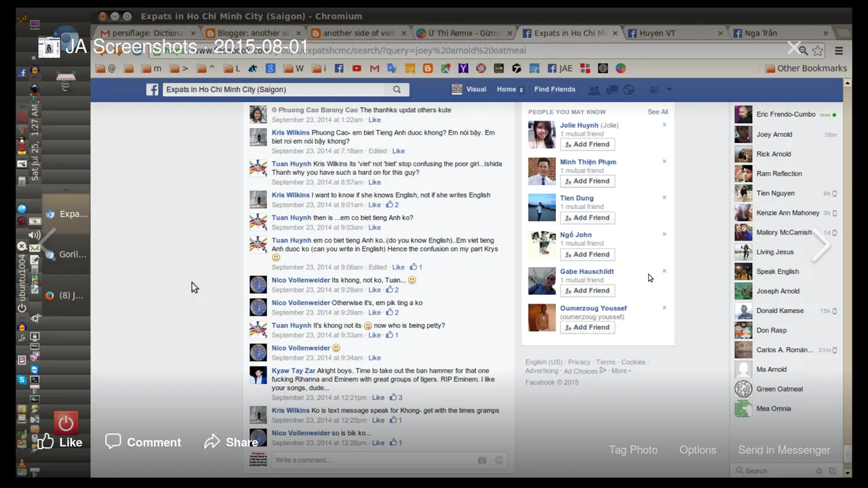The image size is (868, 488).
Task: Open Gmail bookmark icon
Action: [374, 68]
